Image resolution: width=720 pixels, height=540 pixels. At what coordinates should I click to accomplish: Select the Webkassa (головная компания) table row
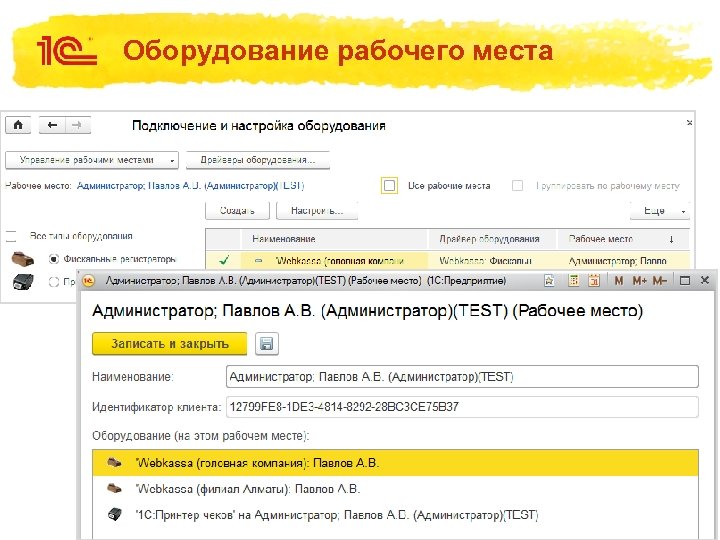(x=447, y=260)
